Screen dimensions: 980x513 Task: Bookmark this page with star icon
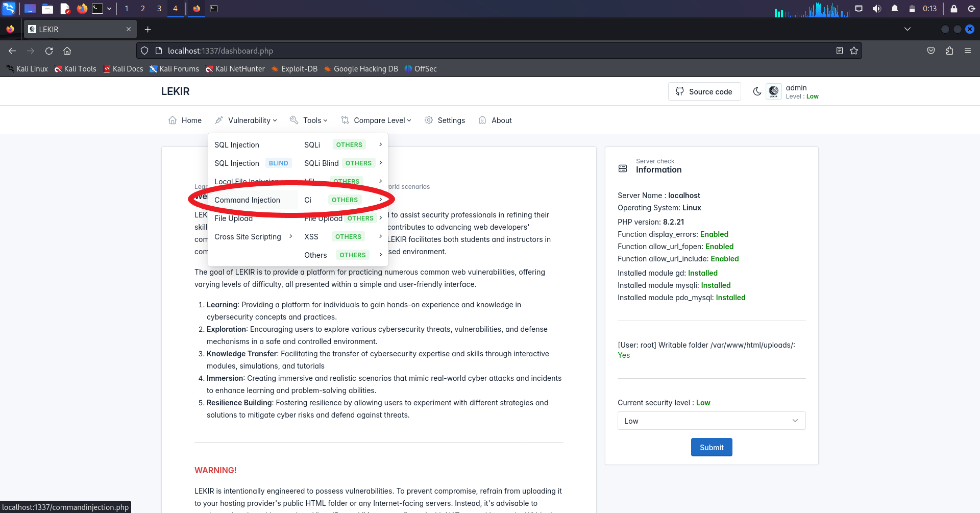854,51
